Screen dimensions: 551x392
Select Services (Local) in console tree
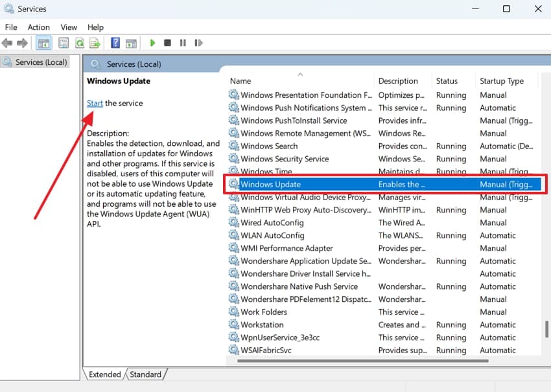[35, 62]
